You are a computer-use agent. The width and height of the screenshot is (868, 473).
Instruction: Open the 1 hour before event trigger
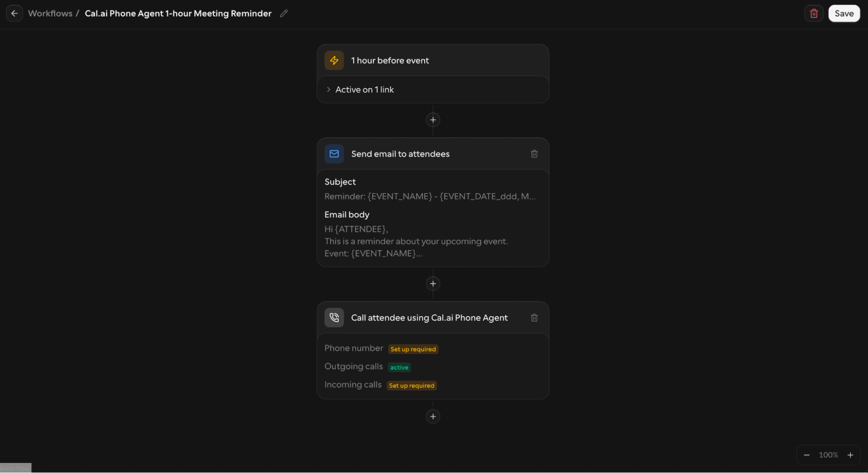coord(433,60)
